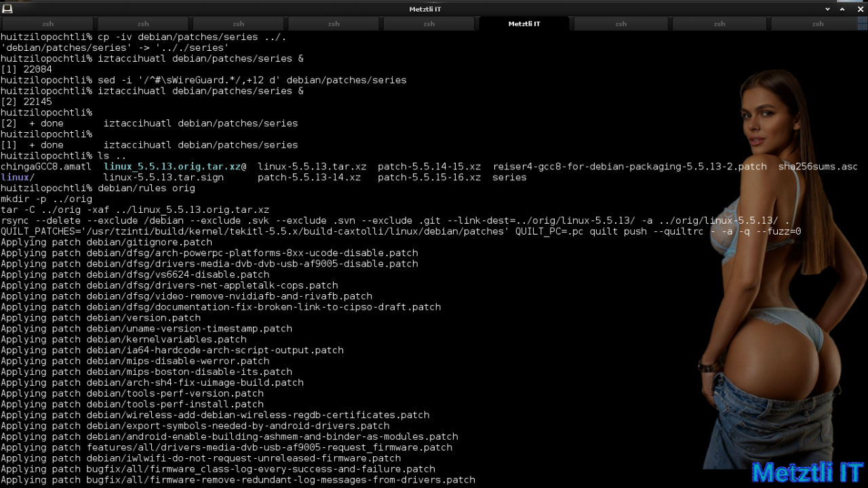This screenshot has height=488, width=868.
Task: Click file name linux-5.5.13.tar.sign
Action: click(172, 177)
